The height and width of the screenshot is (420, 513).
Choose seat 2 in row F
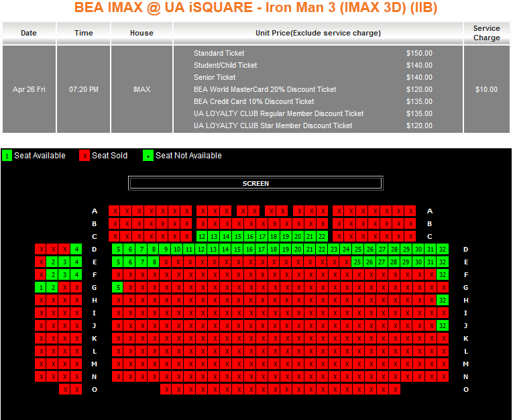coord(53,274)
